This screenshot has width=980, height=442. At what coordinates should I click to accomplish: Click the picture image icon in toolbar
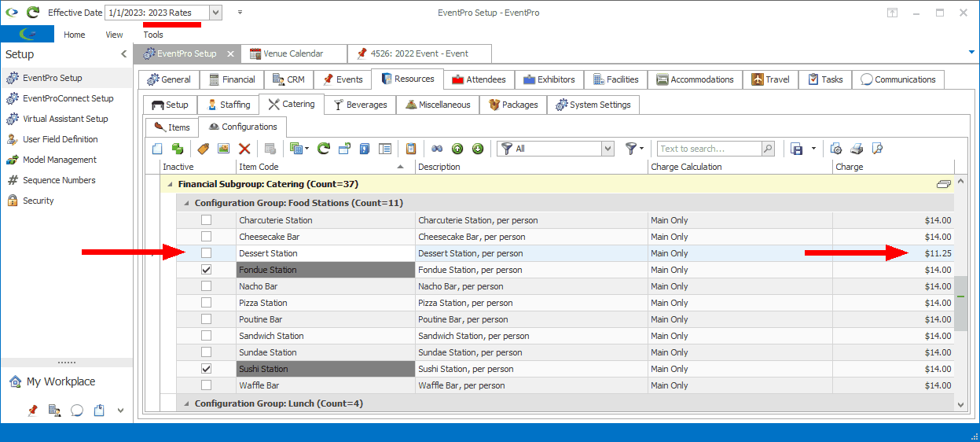223,149
